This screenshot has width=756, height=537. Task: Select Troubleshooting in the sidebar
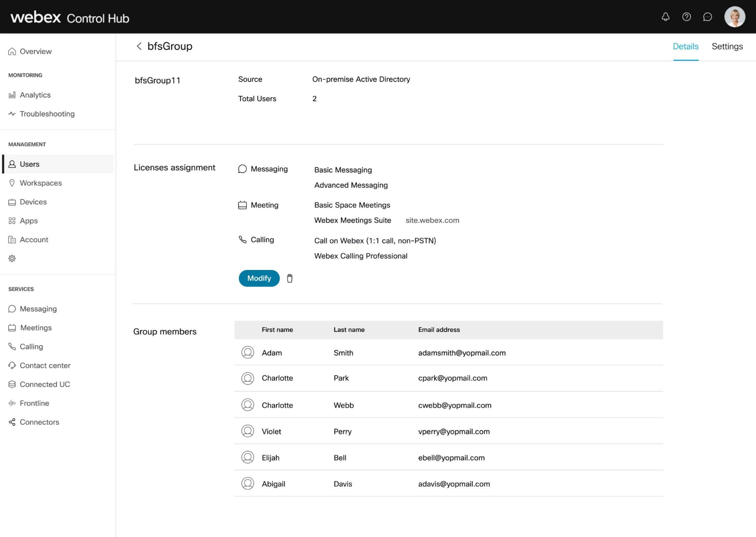47,114
